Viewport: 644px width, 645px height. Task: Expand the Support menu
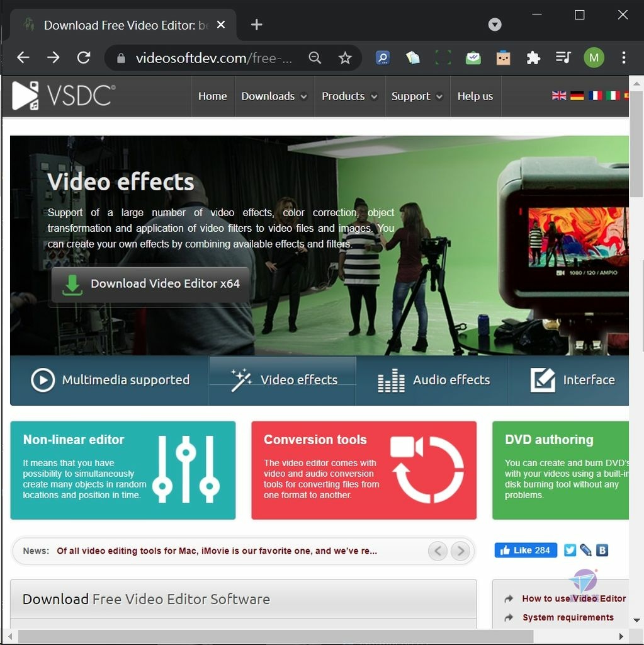click(417, 96)
